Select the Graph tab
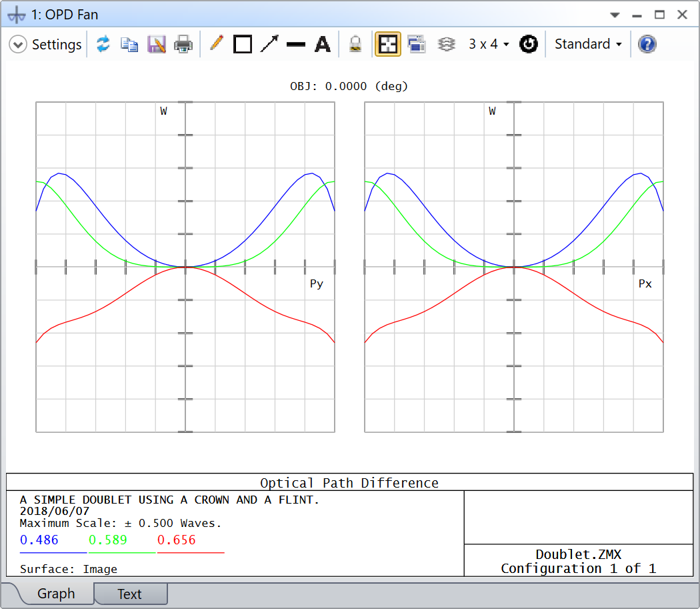The image size is (700, 609). 57,594
